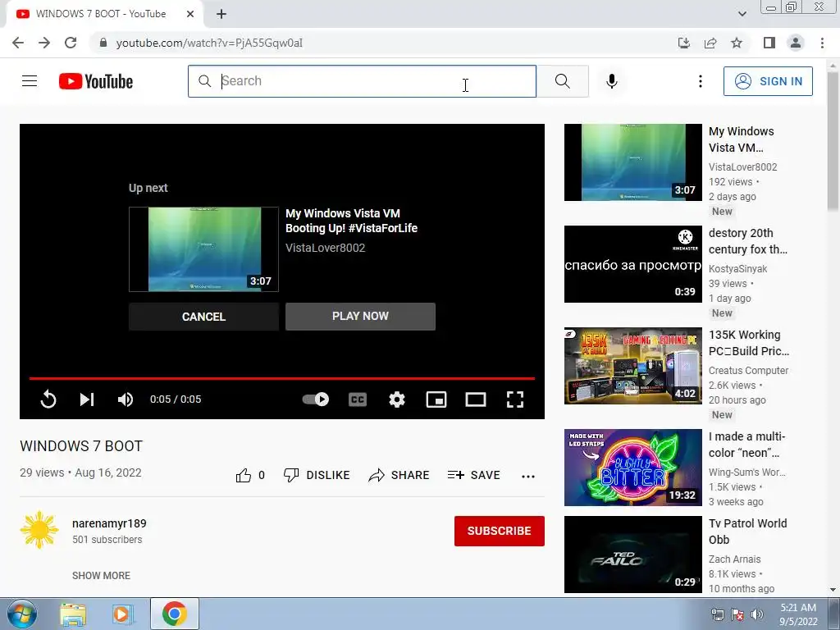Open VistaLover8002 channel in sidebar
The image size is (840, 630).
pyautogui.click(x=742, y=167)
